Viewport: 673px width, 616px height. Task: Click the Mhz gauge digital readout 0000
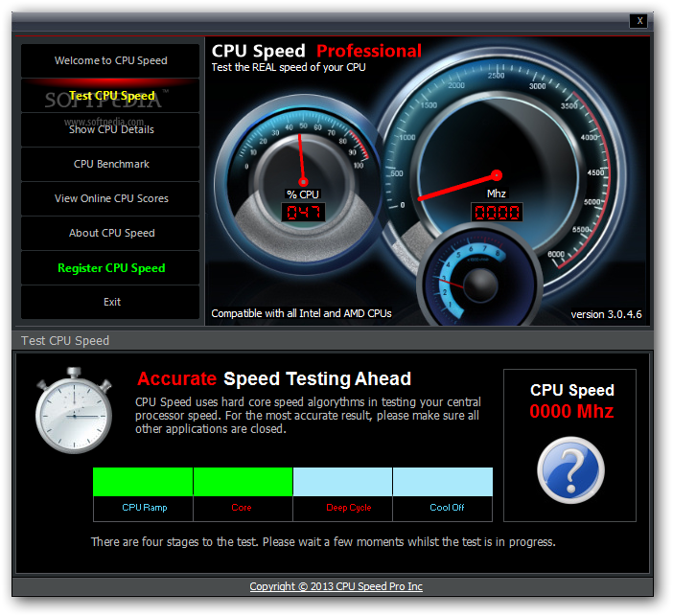497,213
